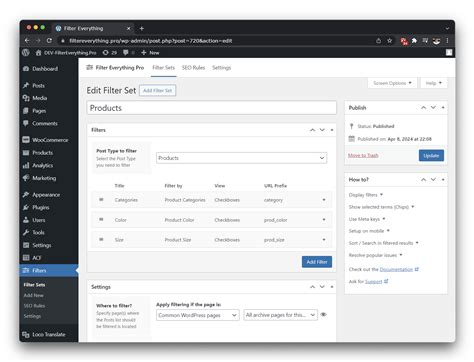The image size is (474, 362).
Task: Grab the drag handle icon of the Categories filter
Action: [101, 200]
